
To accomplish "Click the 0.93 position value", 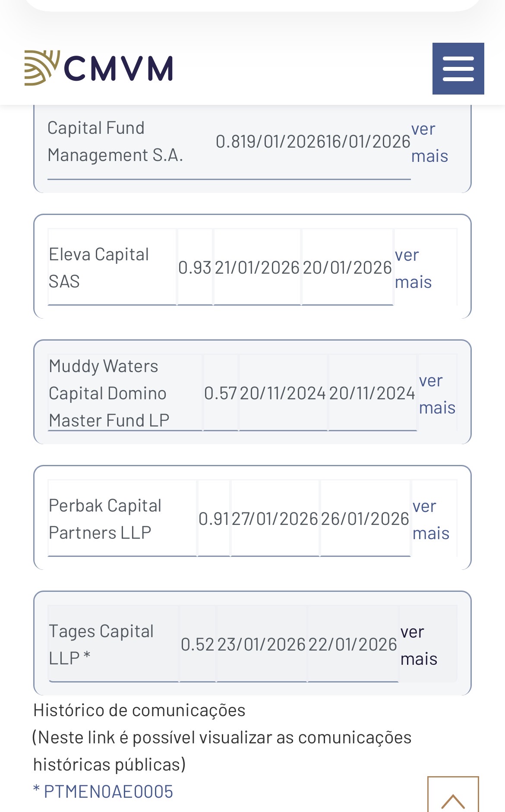I will [x=195, y=268].
